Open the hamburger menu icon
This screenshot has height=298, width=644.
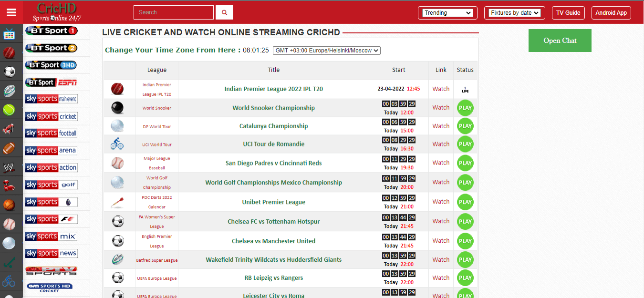[11, 12]
